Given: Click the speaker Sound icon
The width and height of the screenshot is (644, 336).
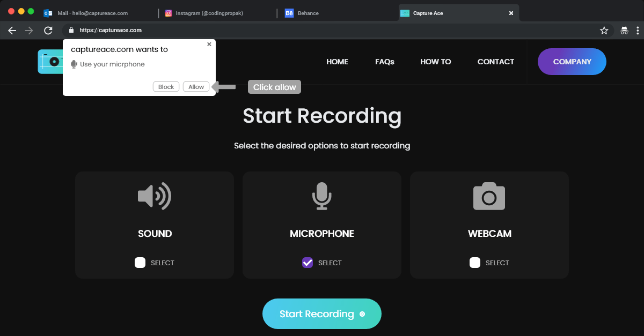Looking at the screenshot, I should 155,196.
